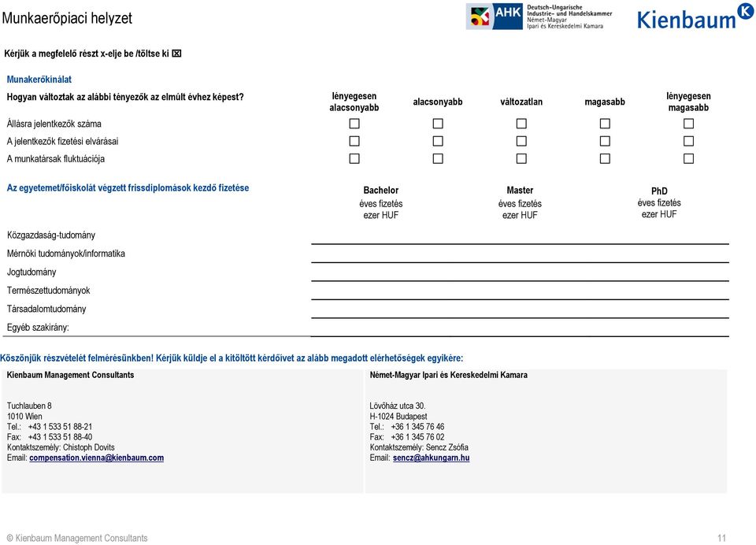The width and height of the screenshot is (756, 545).
Task: Select the 'Munkaerőpiaci helyzet' page title
Action: 67,18
